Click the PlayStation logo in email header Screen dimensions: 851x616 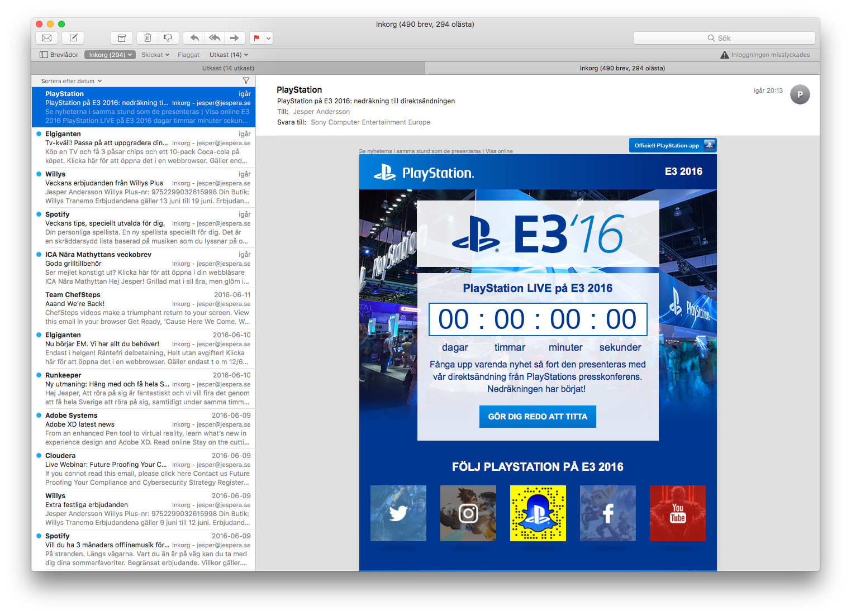pos(424,173)
